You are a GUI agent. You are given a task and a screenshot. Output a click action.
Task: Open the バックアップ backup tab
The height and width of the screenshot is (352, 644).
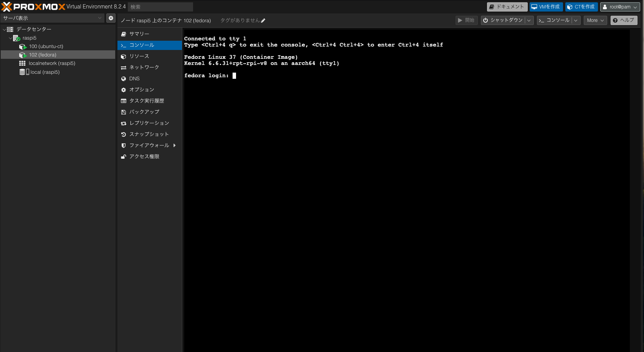150,112
